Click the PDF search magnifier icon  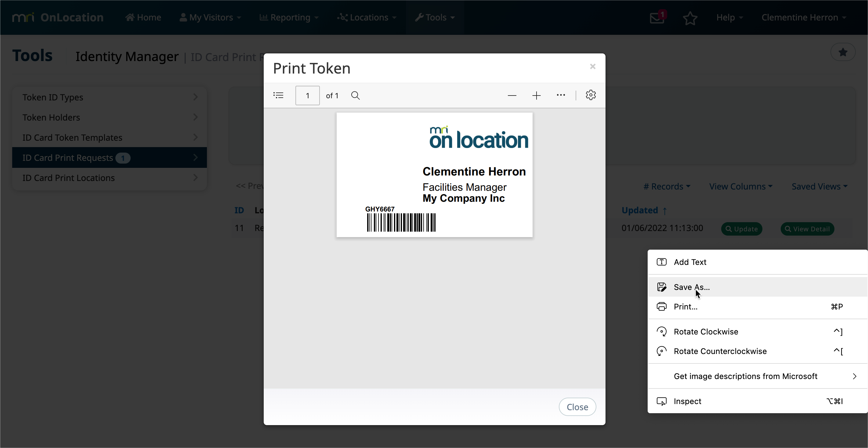[356, 95]
